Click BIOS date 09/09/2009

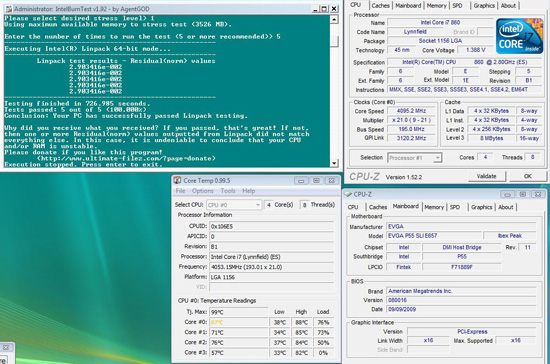click(461, 309)
